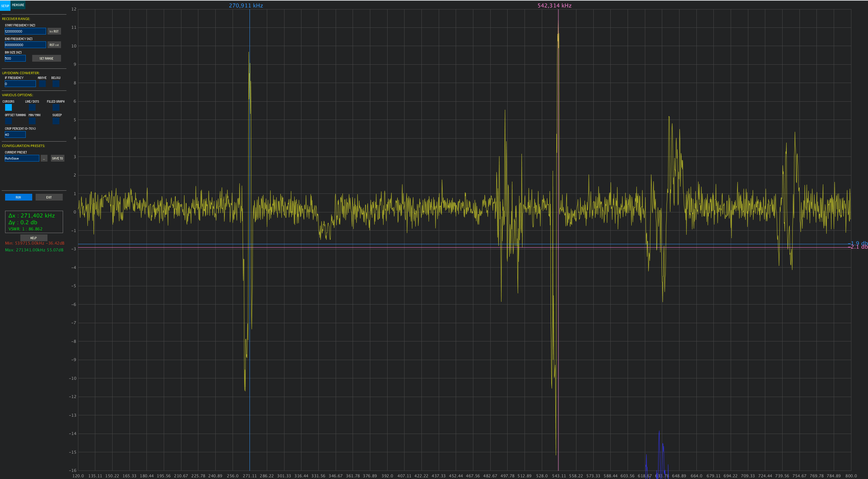Click the |<< RST reset button
Viewport: 868px width, 479px height.
pyautogui.click(x=54, y=31)
